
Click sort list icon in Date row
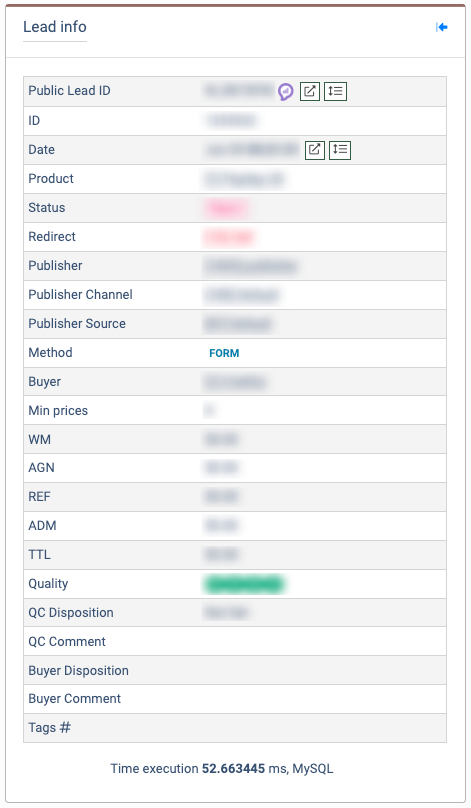tap(340, 150)
